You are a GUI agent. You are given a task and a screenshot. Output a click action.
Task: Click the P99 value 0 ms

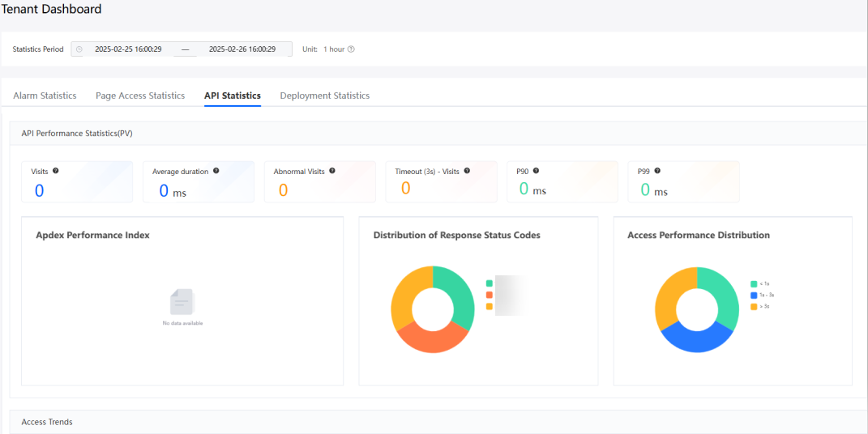(654, 190)
